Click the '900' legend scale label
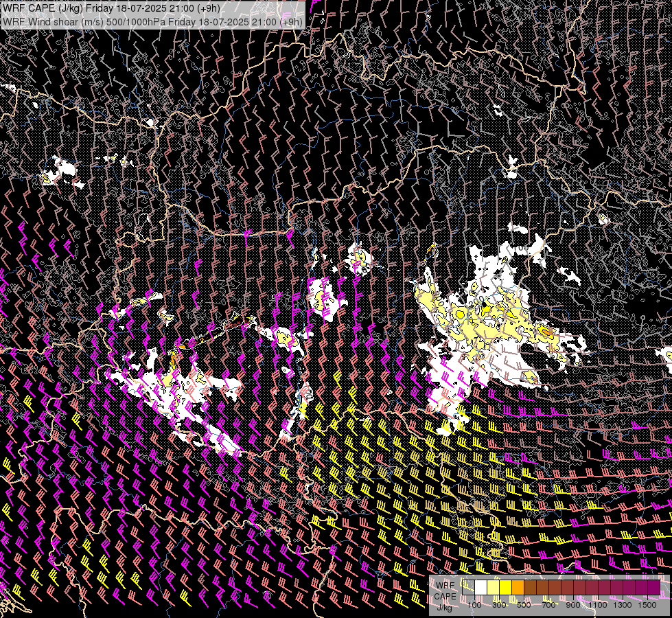Screen dimensions: 672x618 573,605
